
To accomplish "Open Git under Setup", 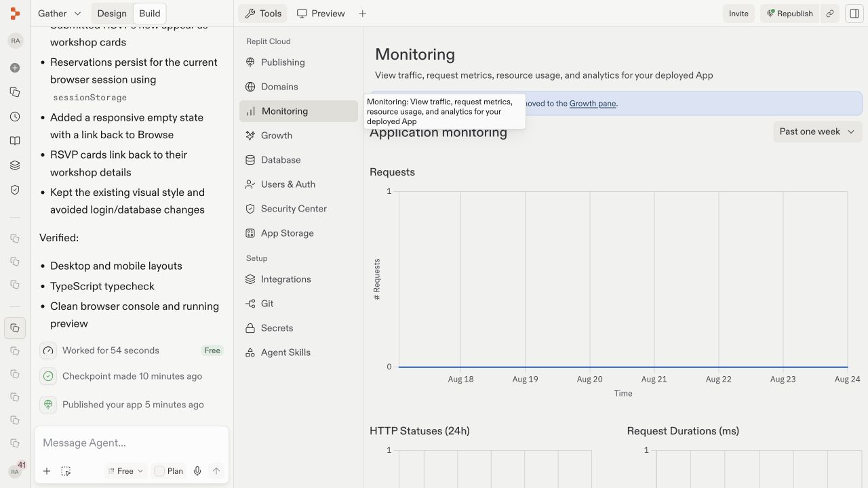I will pyautogui.click(x=298, y=304).
